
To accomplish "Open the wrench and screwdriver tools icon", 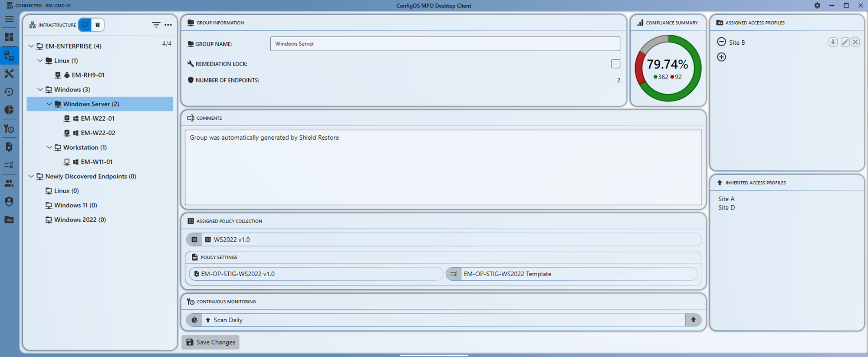I will (9, 74).
